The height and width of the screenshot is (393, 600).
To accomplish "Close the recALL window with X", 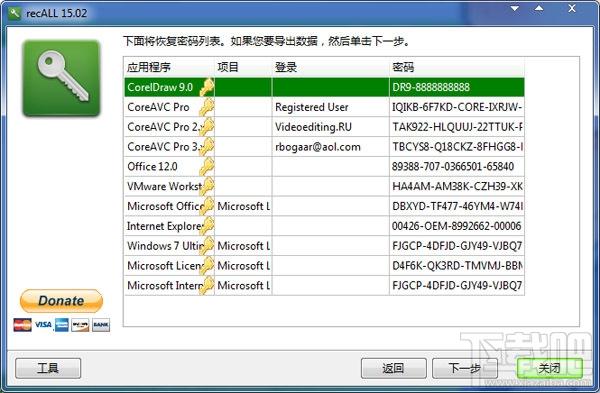I will 572,8.
